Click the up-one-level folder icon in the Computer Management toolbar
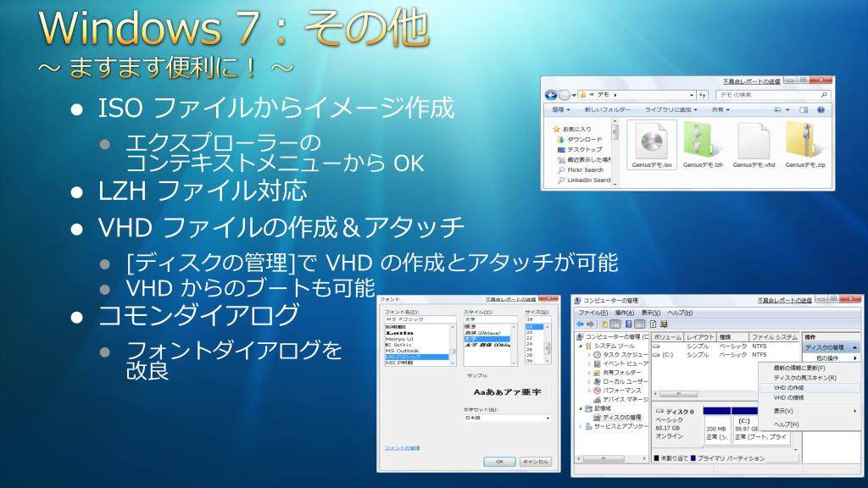The image size is (868, 488). (x=604, y=324)
